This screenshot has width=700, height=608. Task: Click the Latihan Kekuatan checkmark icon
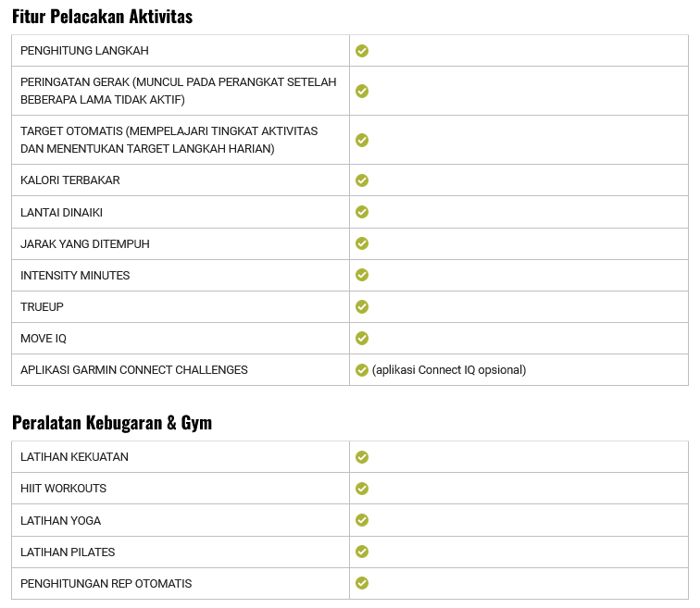point(362,457)
